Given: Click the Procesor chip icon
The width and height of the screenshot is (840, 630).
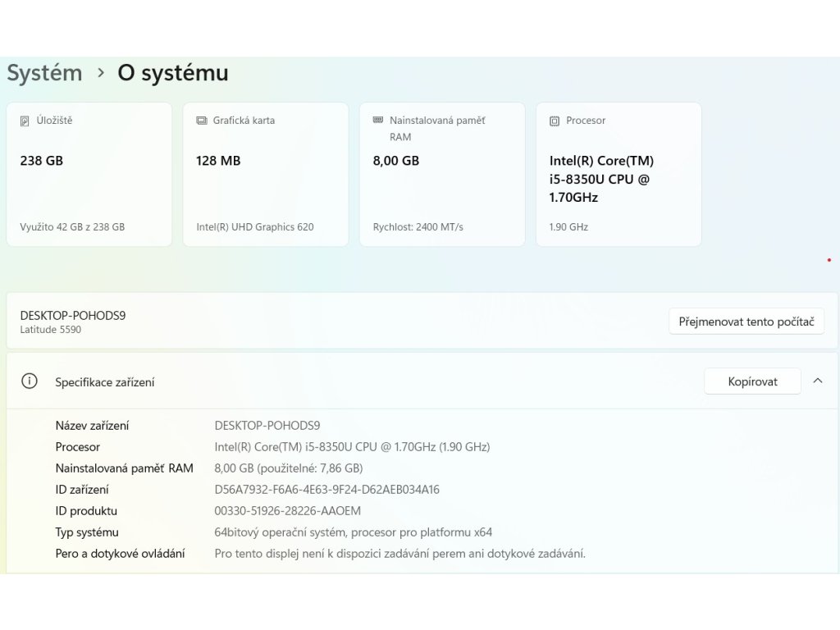Looking at the screenshot, I should click(x=555, y=121).
